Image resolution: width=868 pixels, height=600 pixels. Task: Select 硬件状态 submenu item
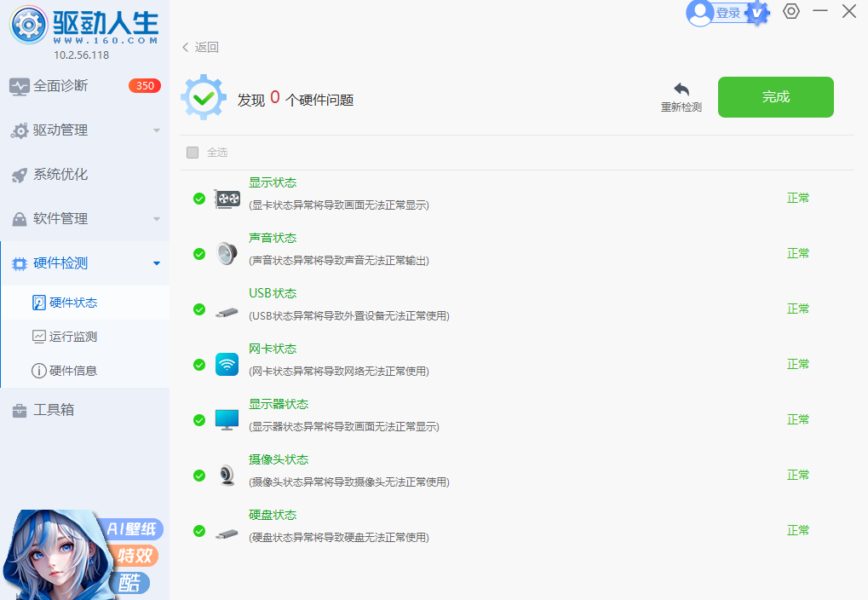click(84, 303)
